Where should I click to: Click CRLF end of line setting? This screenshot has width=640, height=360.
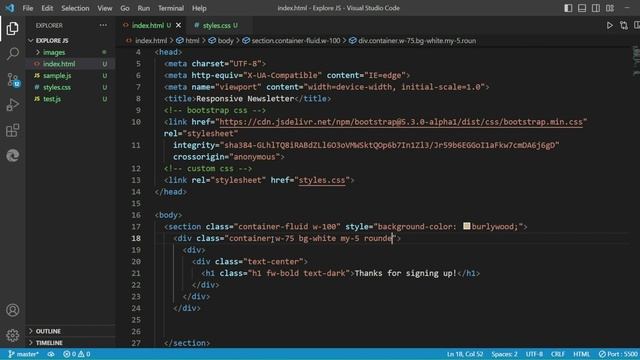click(x=558, y=354)
